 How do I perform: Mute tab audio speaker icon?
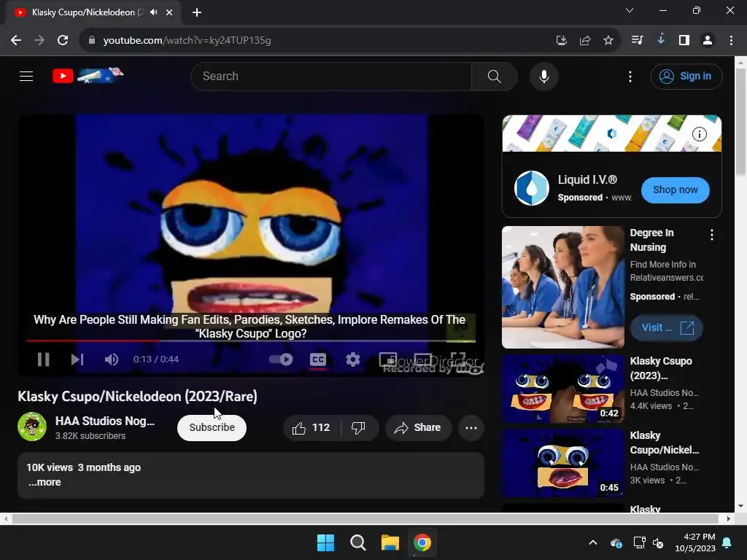(153, 12)
